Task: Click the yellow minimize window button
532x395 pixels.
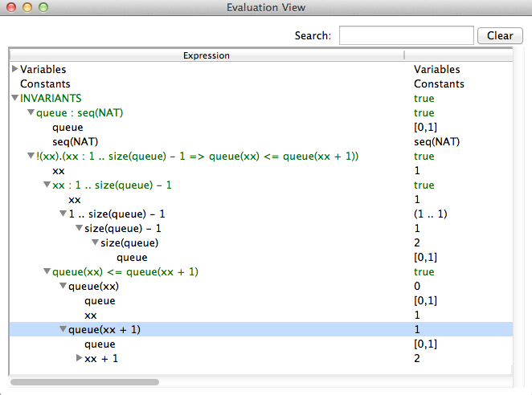Action: point(27,8)
